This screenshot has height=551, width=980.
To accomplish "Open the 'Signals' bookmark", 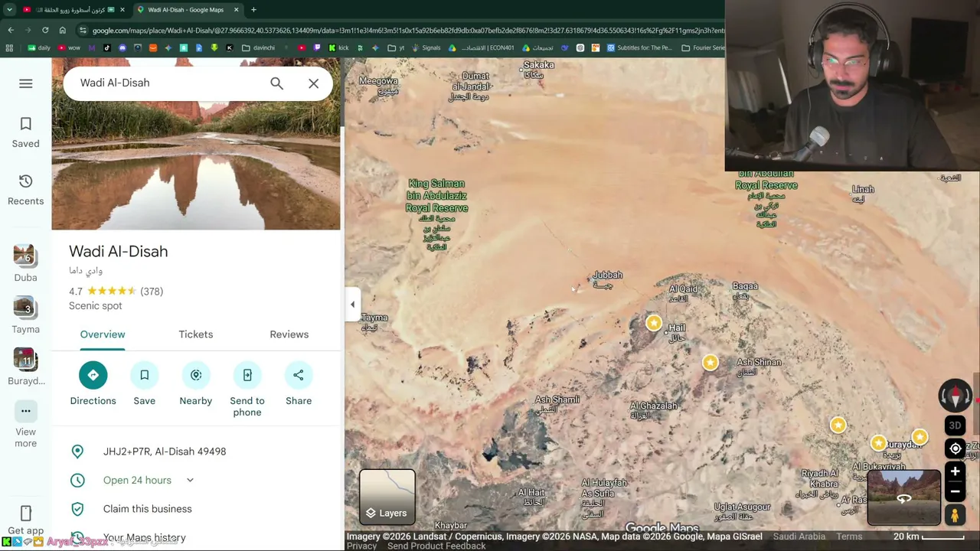I will click(426, 47).
